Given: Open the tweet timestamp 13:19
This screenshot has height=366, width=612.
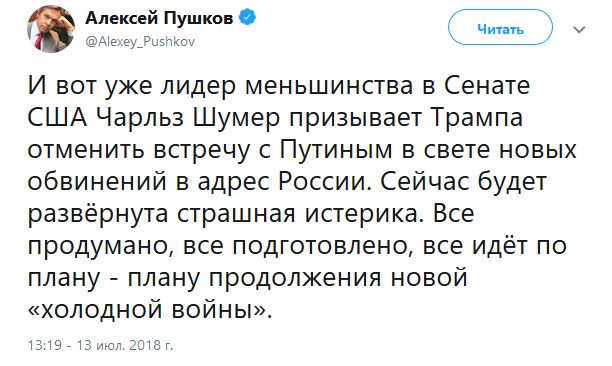Looking at the screenshot, I should (x=45, y=345).
